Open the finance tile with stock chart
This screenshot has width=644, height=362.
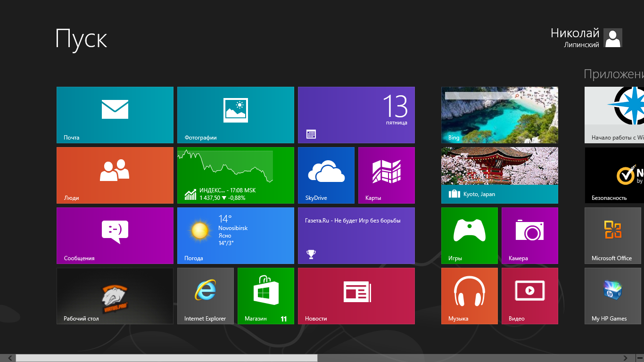pos(236,175)
